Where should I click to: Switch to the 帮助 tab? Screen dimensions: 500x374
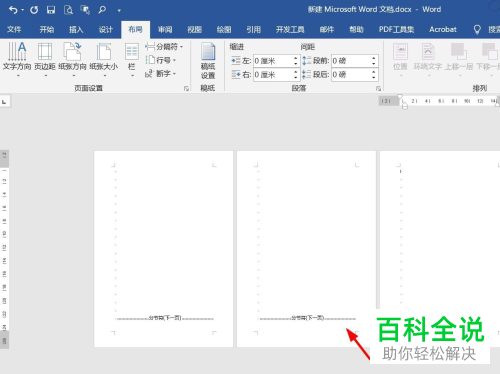click(x=356, y=30)
